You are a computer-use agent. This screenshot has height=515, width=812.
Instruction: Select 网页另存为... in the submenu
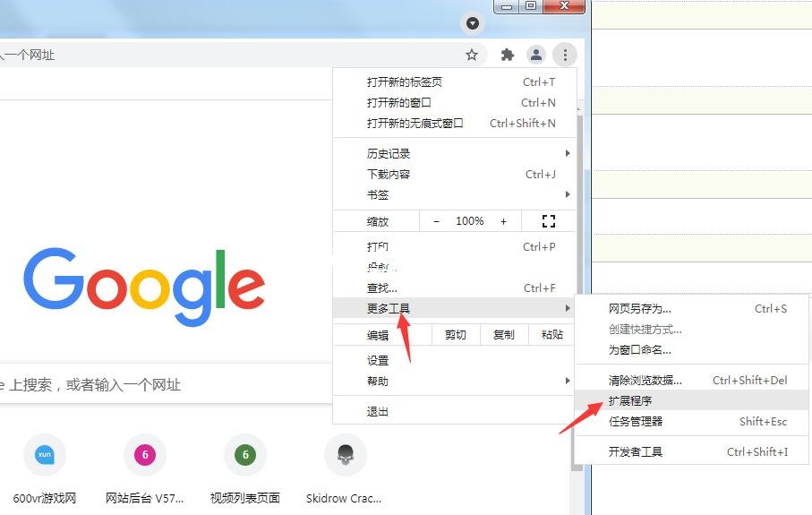692,309
